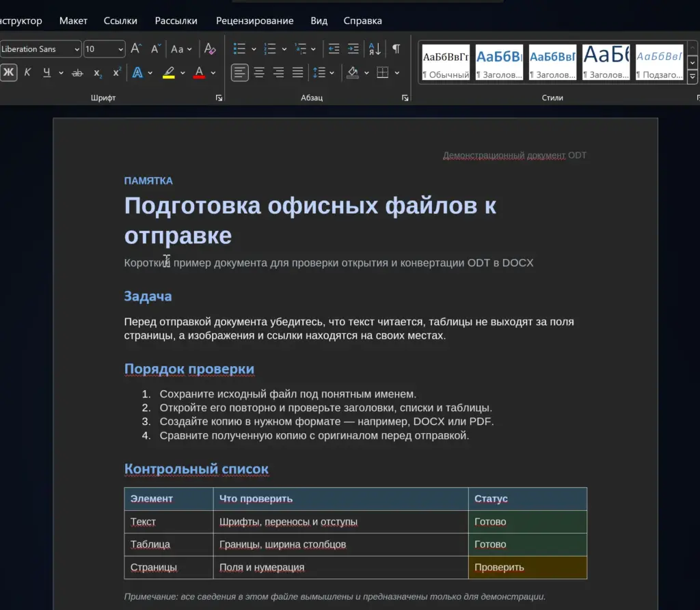Apply text effects with the blue A icon

click(137, 72)
